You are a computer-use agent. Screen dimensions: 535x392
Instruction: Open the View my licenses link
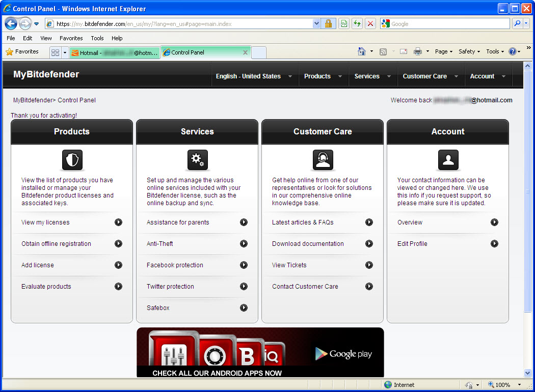(45, 222)
